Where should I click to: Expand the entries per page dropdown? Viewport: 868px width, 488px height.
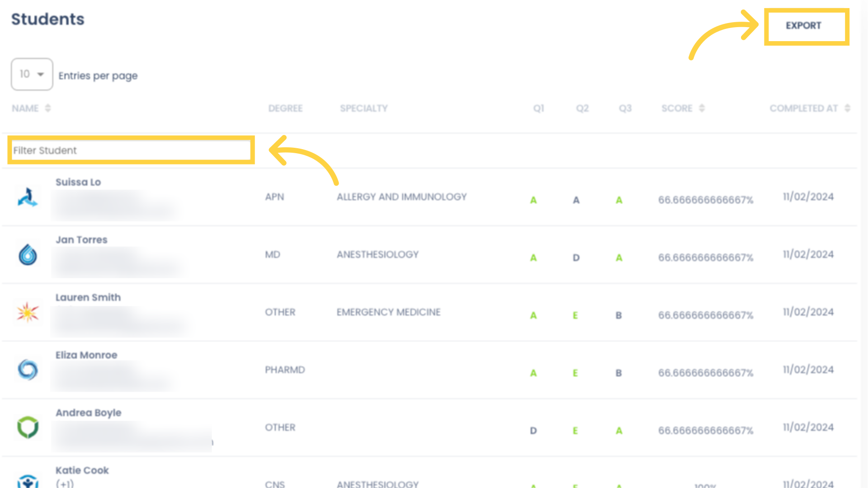31,74
